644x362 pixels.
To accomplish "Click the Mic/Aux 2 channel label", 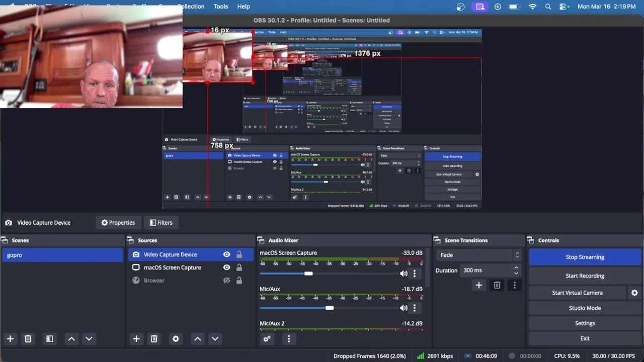I will (x=272, y=323).
